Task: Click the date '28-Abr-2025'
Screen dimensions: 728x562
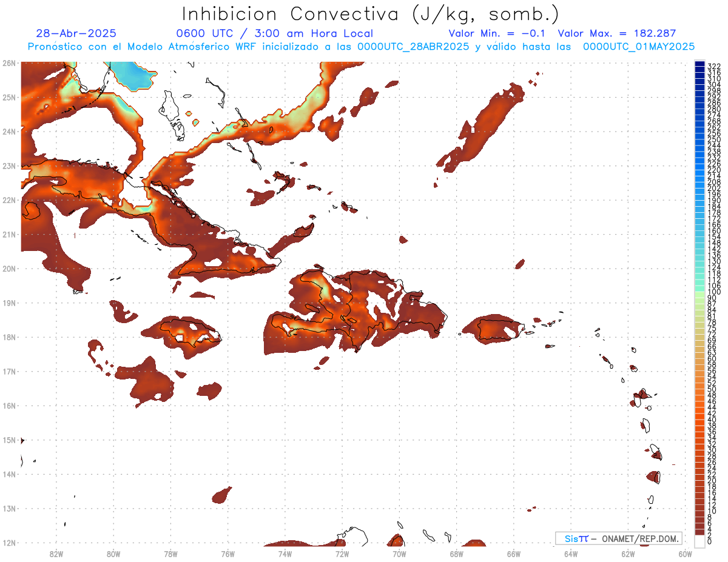Action: (x=76, y=33)
